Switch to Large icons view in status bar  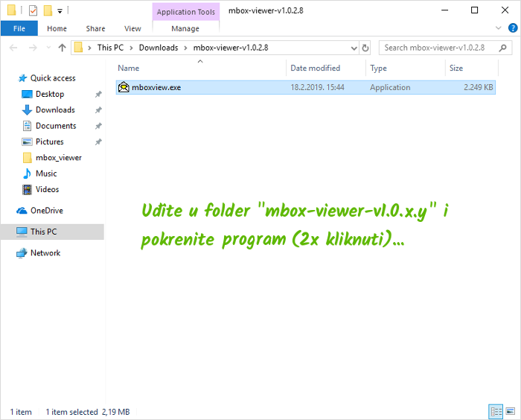pyautogui.click(x=510, y=411)
